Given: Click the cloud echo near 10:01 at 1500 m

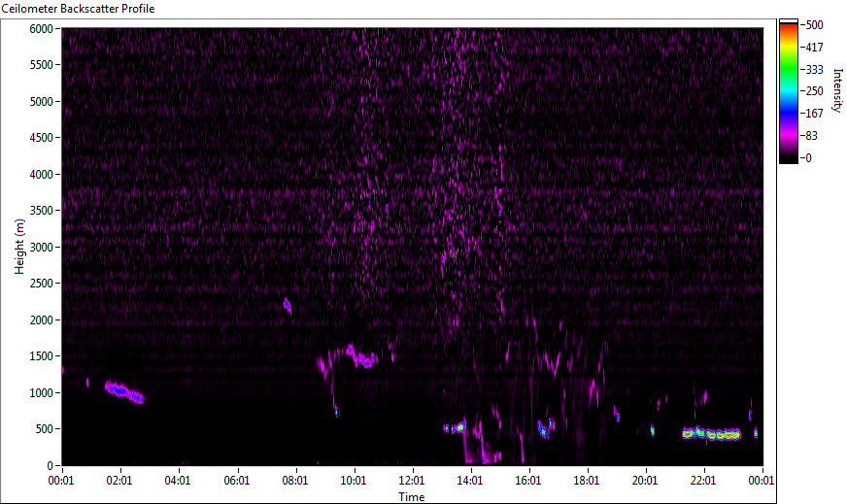Looking at the screenshot, I should pyautogui.click(x=361, y=358).
